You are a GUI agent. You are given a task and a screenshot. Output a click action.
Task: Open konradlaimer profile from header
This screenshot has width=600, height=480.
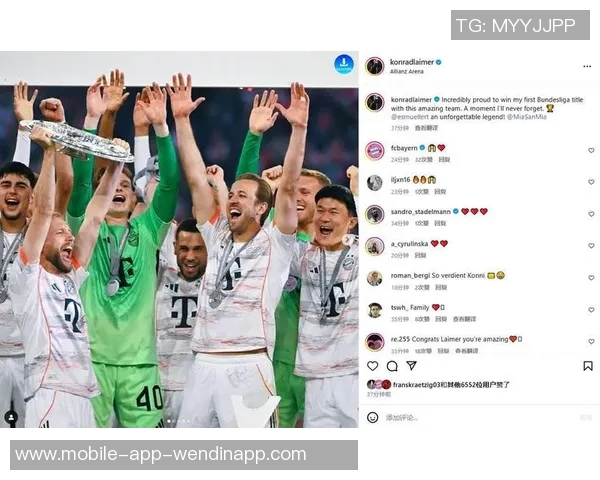412,62
